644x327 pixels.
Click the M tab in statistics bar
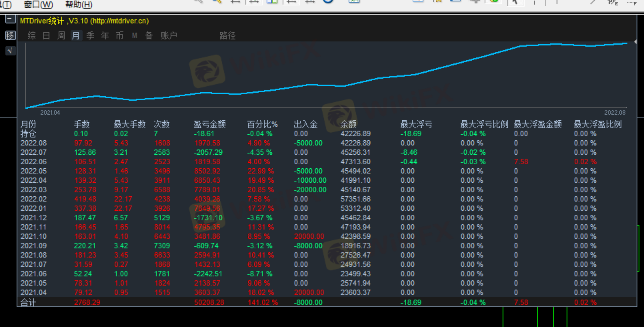click(x=134, y=35)
